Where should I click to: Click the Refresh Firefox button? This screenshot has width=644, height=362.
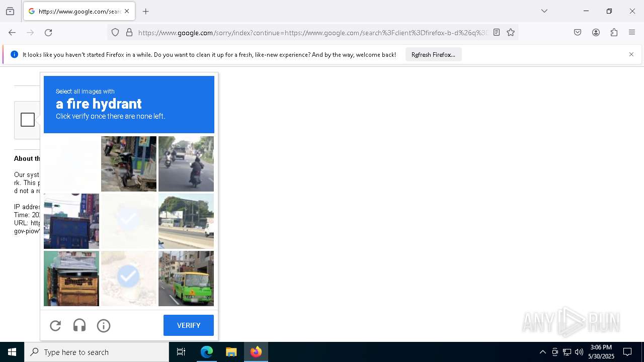(x=433, y=54)
